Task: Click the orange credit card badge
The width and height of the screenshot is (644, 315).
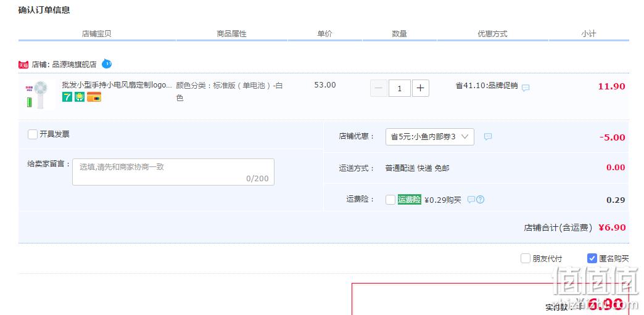Action: point(94,97)
